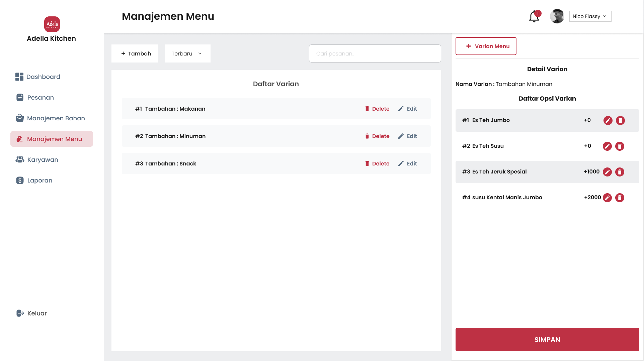Click the notification bell icon
The image size is (644, 361).
[534, 16]
